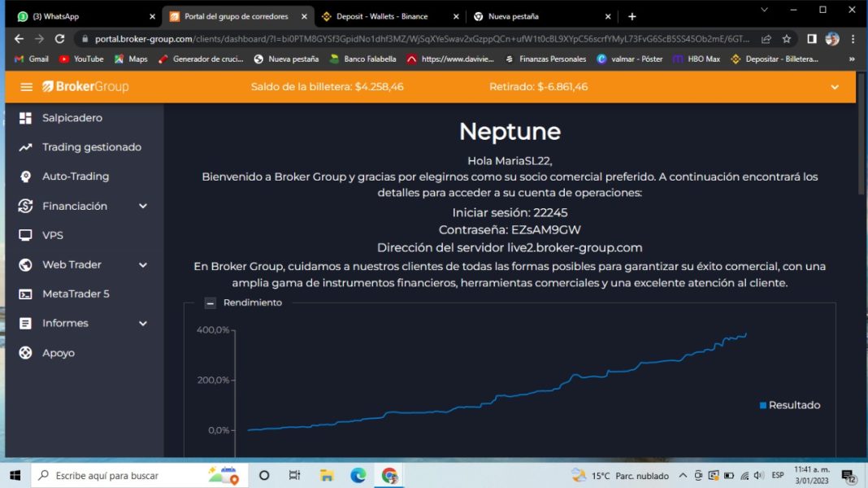This screenshot has height=488, width=868.
Task: Open the Generador de cruci... bookmark
Action: (201, 59)
